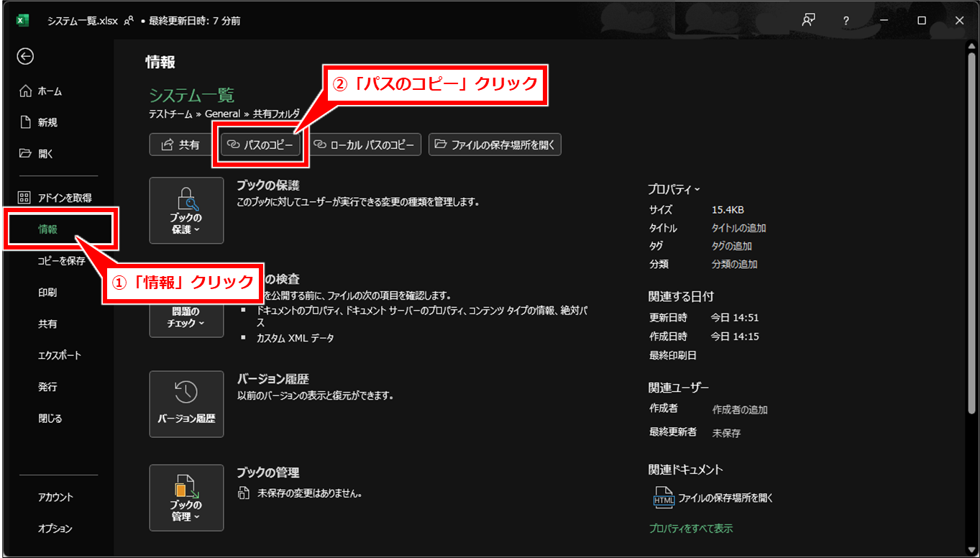Image resolution: width=980 pixels, height=558 pixels.
Task: Click the ローカル パスのコピー button
Action: (x=365, y=145)
